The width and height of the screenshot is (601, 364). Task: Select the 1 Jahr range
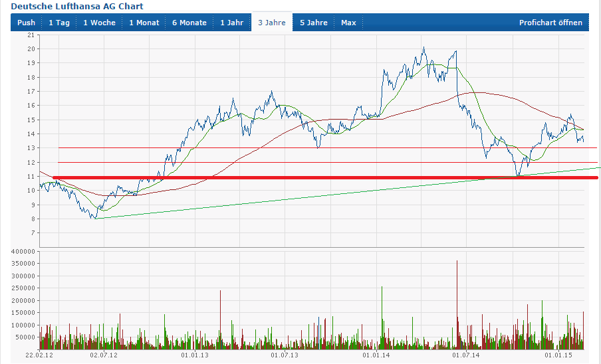click(231, 23)
